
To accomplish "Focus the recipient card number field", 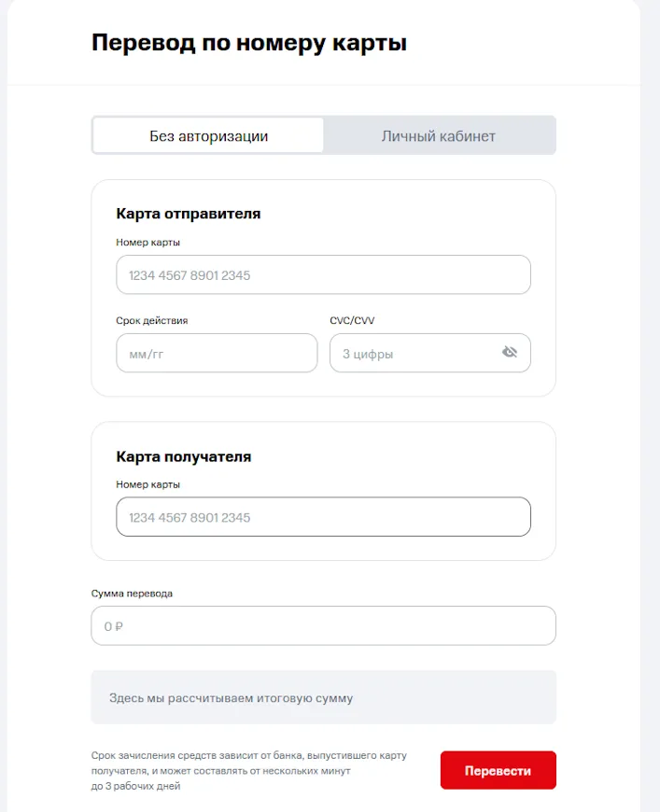I will point(323,517).
